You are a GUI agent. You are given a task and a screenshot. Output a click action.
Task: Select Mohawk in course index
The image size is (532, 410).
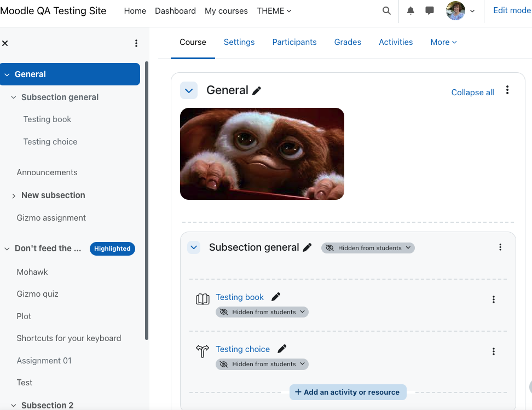(x=32, y=272)
